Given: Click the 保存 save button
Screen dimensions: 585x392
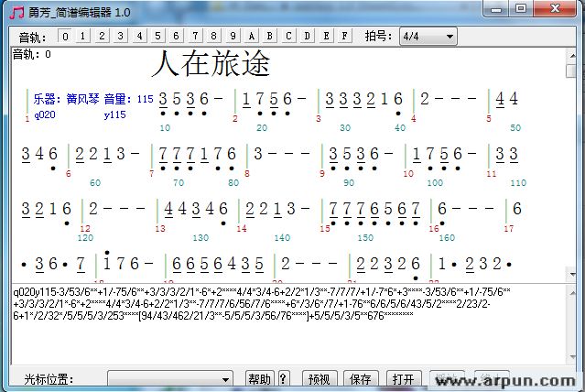Looking at the screenshot, I should point(361,379).
